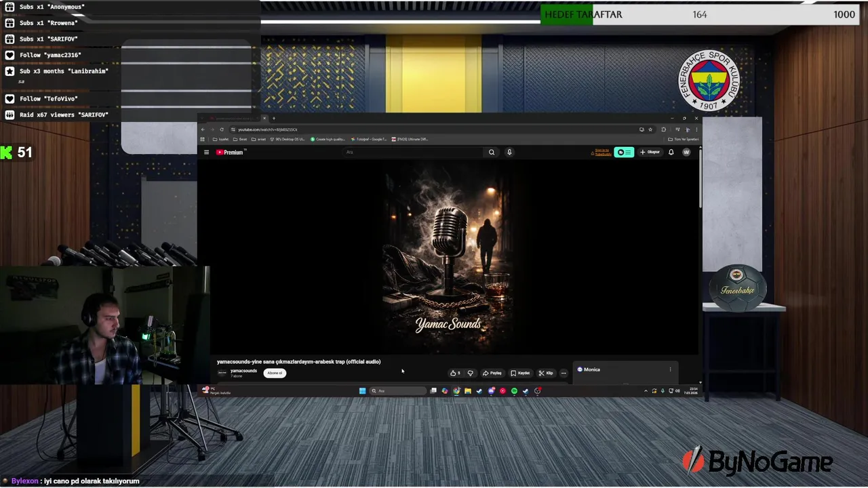This screenshot has height=488, width=868.
Task: Open the Windows Start button
Action: coord(362,391)
